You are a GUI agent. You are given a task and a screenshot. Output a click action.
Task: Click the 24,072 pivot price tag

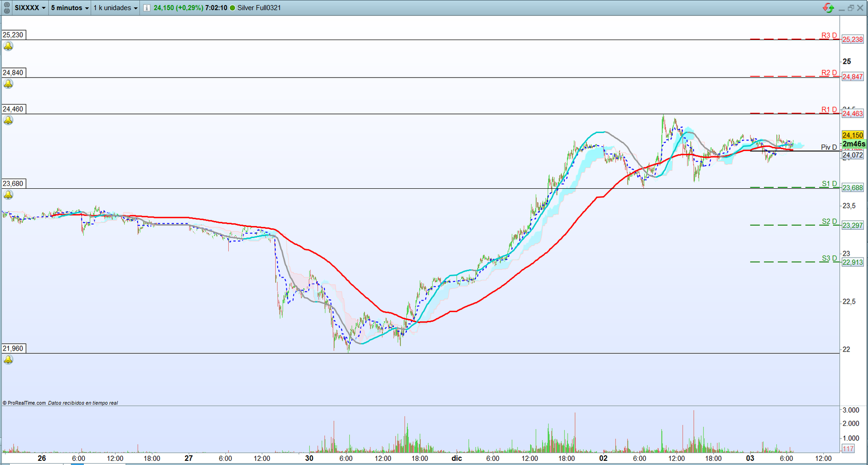pos(853,155)
